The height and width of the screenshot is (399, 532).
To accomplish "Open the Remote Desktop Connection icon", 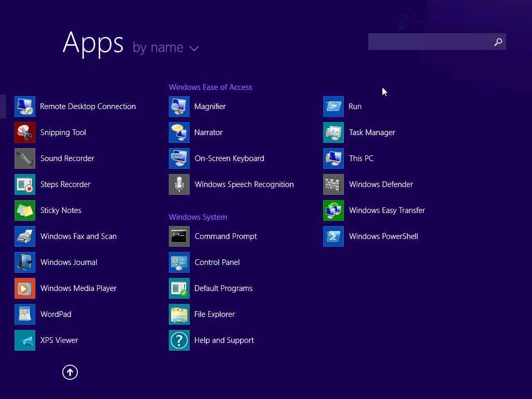I will 25,107.
